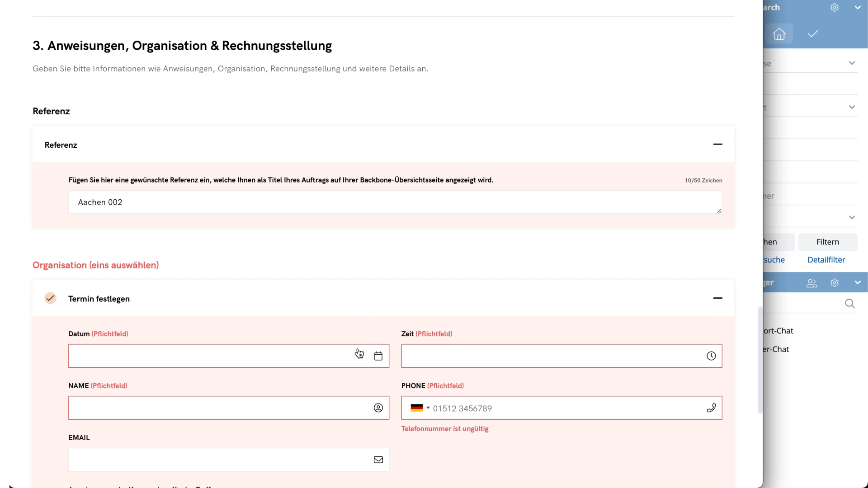This screenshot has height=488, width=868.
Task: Open the Detailfilter link
Action: [826, 260]
